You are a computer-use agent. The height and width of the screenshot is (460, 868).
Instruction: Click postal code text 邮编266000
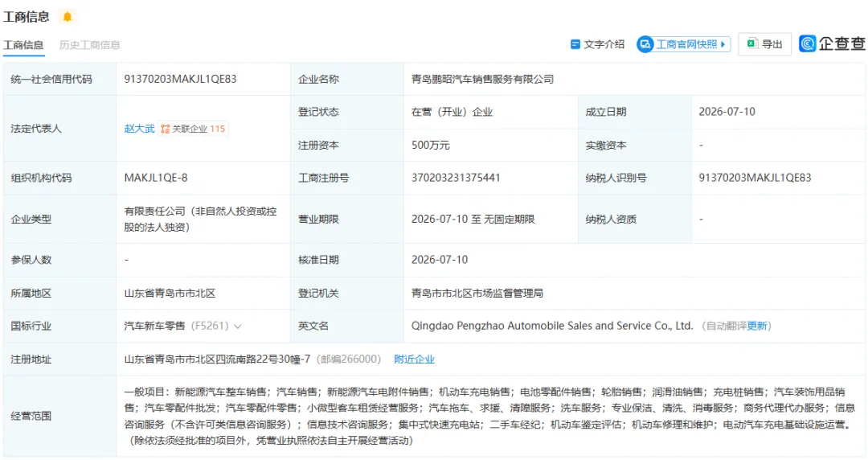click(349, 359)
